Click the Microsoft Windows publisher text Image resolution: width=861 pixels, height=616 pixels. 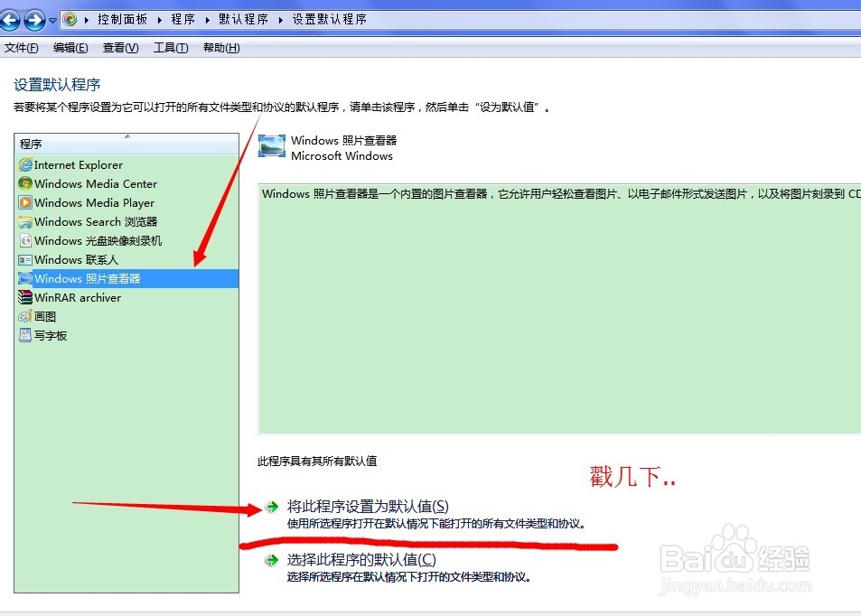[x=342, y=156]
